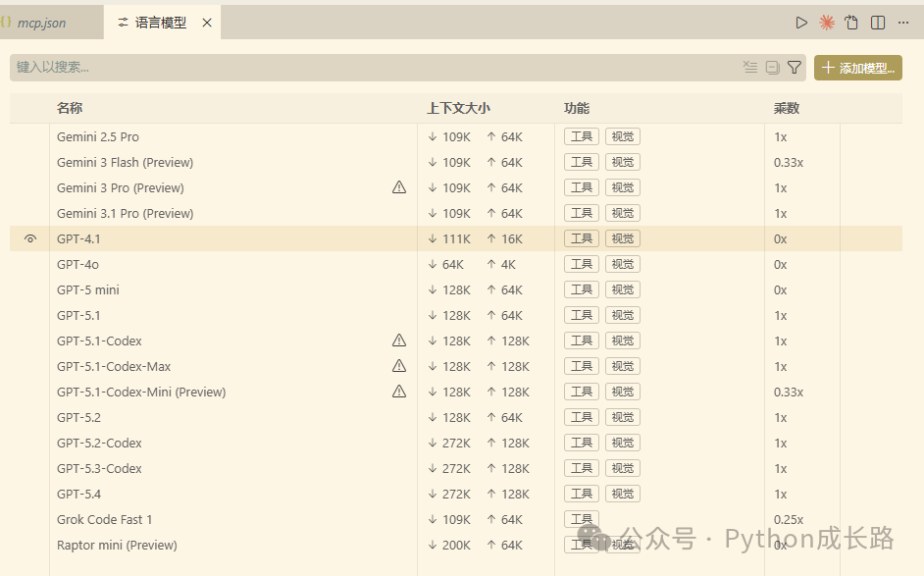Select the GPT-5.3-Codex model

pyautogui.click(x=99, y=468)
